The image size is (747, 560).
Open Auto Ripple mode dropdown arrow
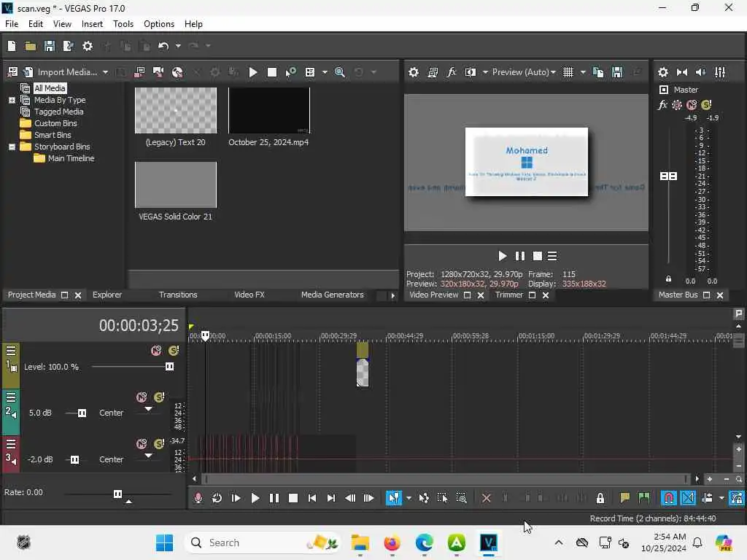click(721, 499)
